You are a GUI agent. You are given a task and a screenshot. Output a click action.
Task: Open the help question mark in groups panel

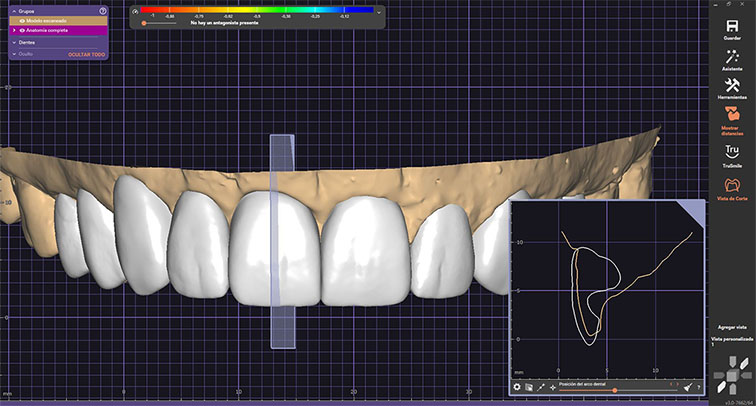(103, 10)
